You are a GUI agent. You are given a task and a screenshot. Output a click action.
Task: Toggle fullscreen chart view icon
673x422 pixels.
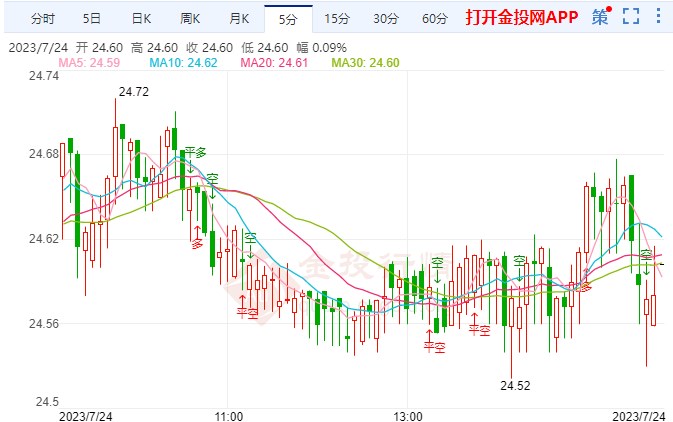click(x=631, y=16)
